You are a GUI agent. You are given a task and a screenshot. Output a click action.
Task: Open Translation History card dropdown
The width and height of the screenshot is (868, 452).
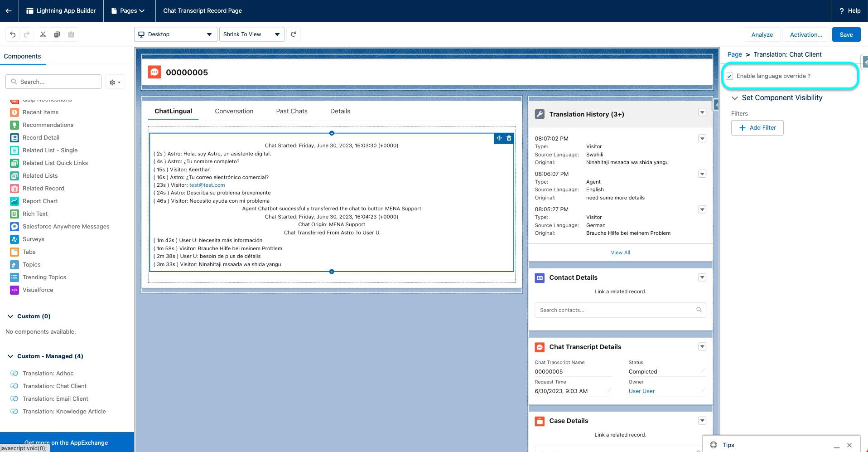[x=702, y=112]
